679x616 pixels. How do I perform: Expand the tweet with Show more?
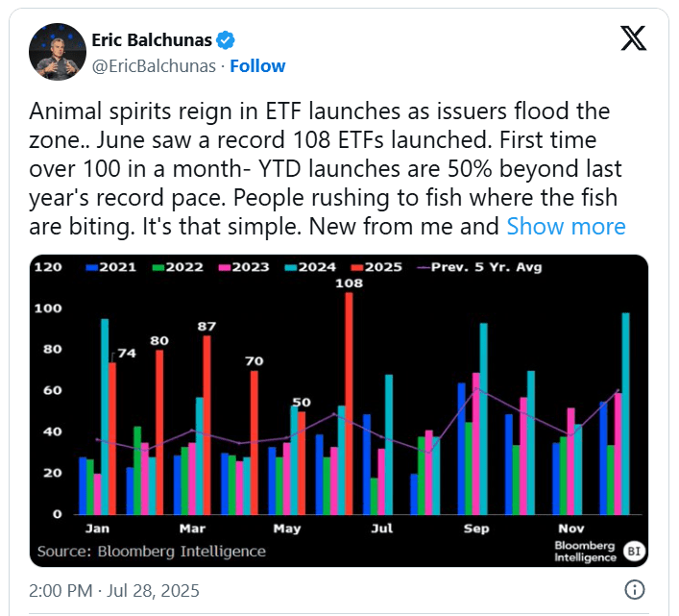[x=566, y=227]
